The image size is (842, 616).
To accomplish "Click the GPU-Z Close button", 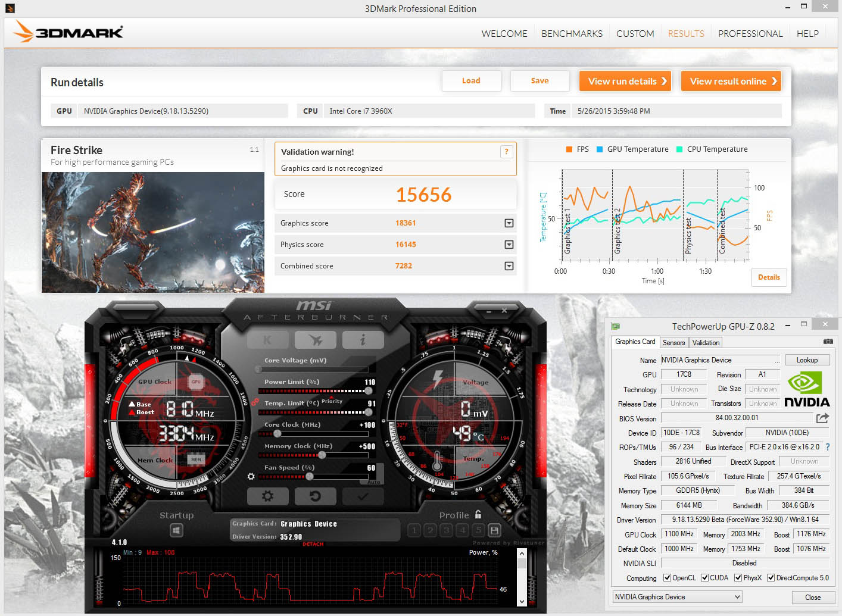I will tap(813, 598).
